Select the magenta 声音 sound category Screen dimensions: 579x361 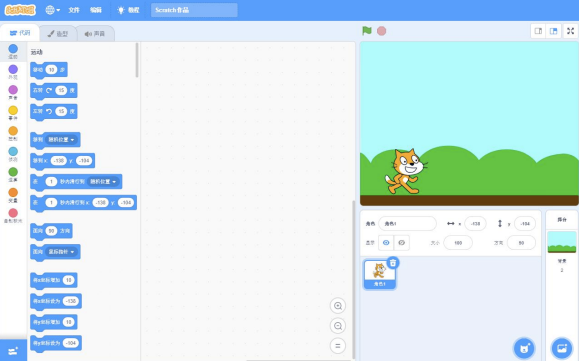pos(13,93)
